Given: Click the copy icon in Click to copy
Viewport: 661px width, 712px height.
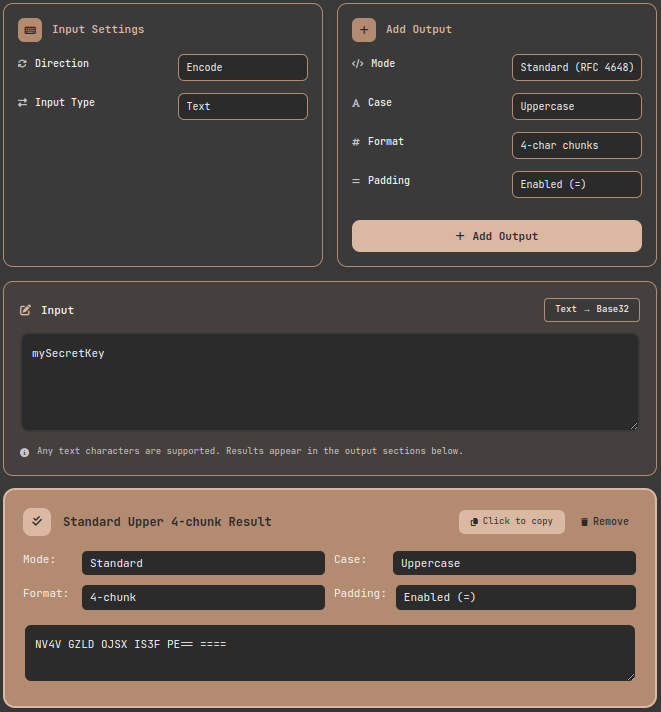Looking at the screenshot, I should pos(474,522).
